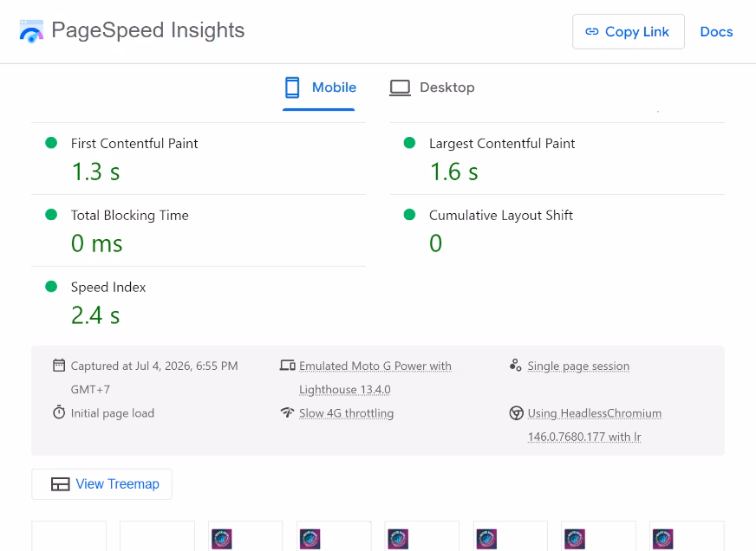Click the Chromium icon beside Using HeadlessChromium
The image size is (756, 551).
click(x=517, y=413)
